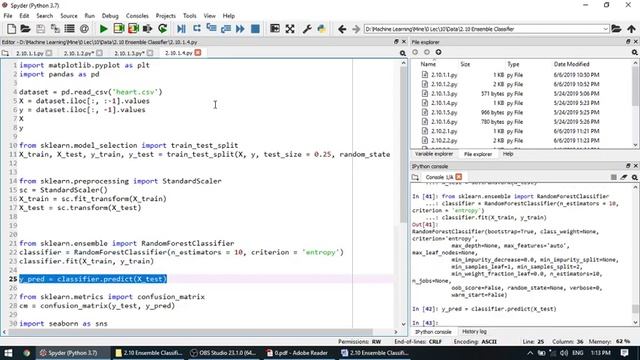Open the Source menu

(x=69, y=16)
